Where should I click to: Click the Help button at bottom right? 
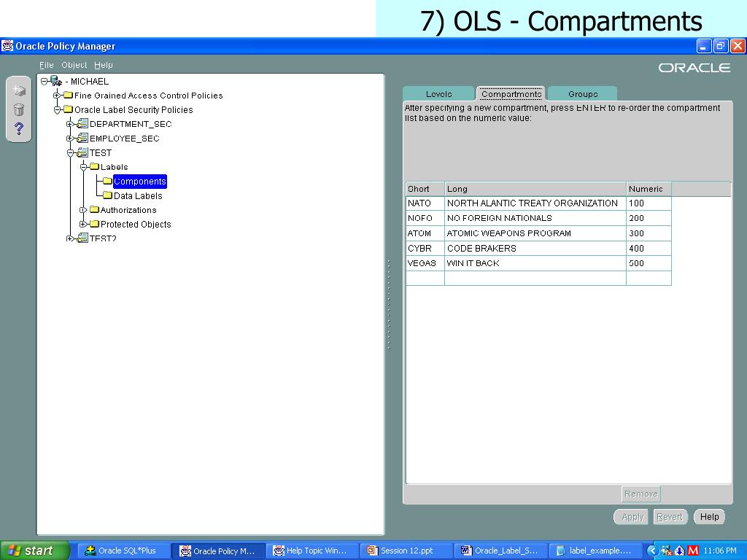pyautogui.click(x=709, y=517)
